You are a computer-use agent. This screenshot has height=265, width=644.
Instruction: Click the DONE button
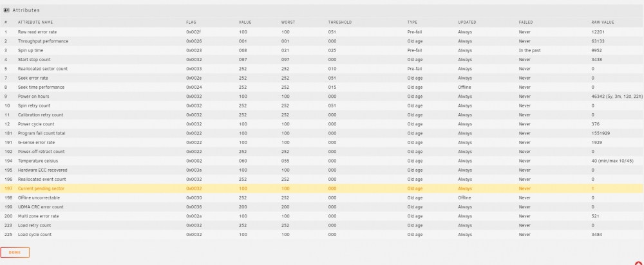tap(15, 252)
